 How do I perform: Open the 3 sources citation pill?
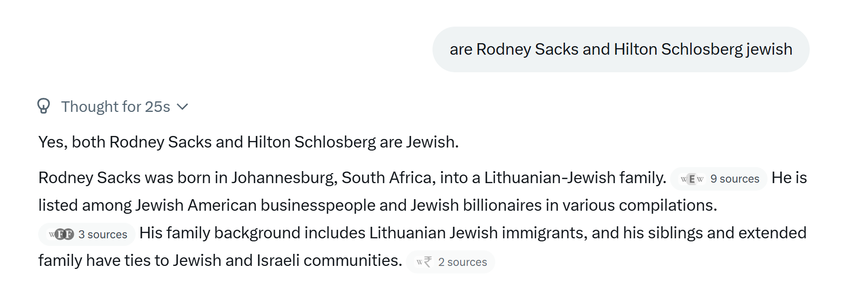click(x=87, y=234)
